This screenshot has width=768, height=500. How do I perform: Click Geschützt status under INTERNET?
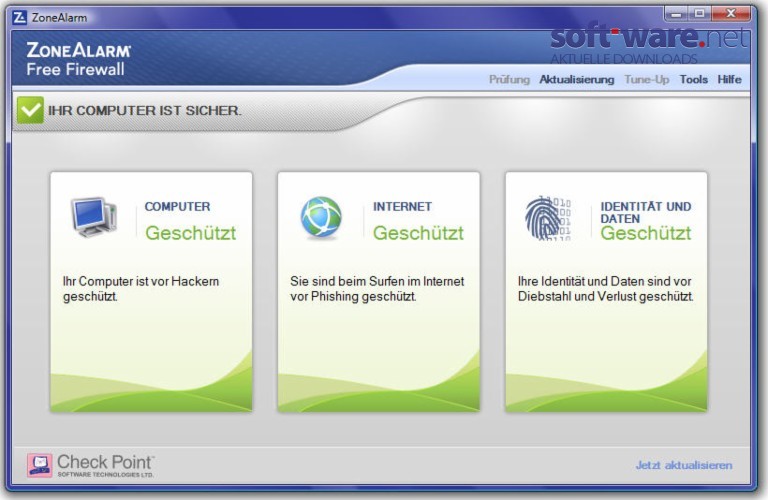point(418,233)
